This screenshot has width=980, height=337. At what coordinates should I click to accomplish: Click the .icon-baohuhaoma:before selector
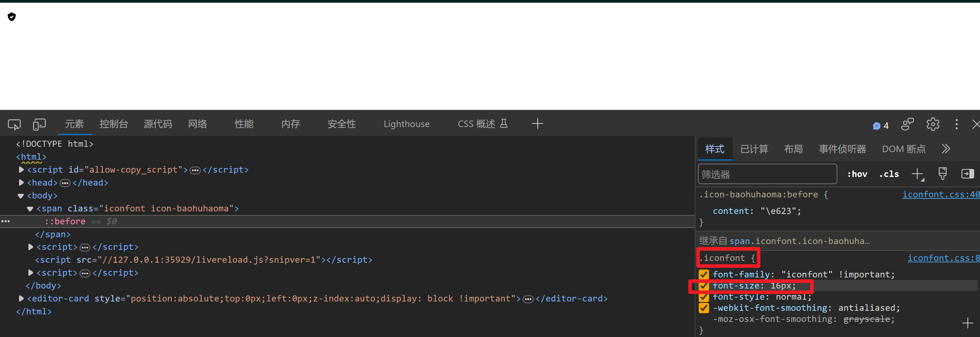pos(758,195)
